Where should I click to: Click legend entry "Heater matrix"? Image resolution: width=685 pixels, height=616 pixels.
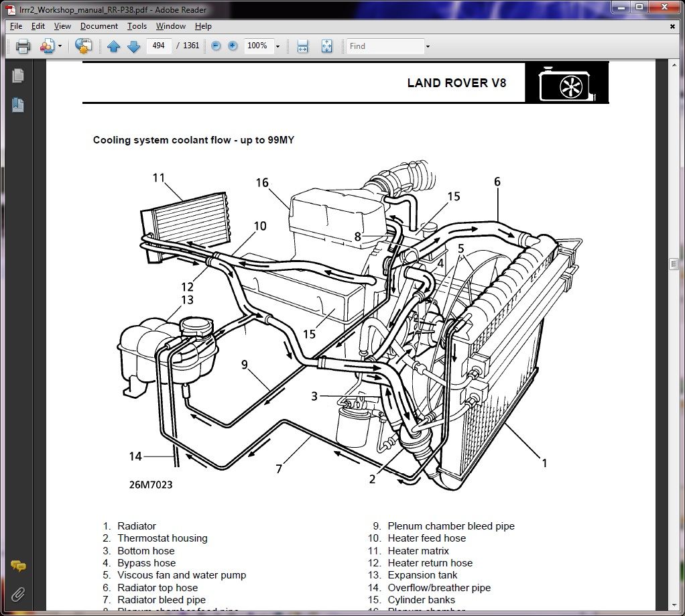(x=418, y=551)
